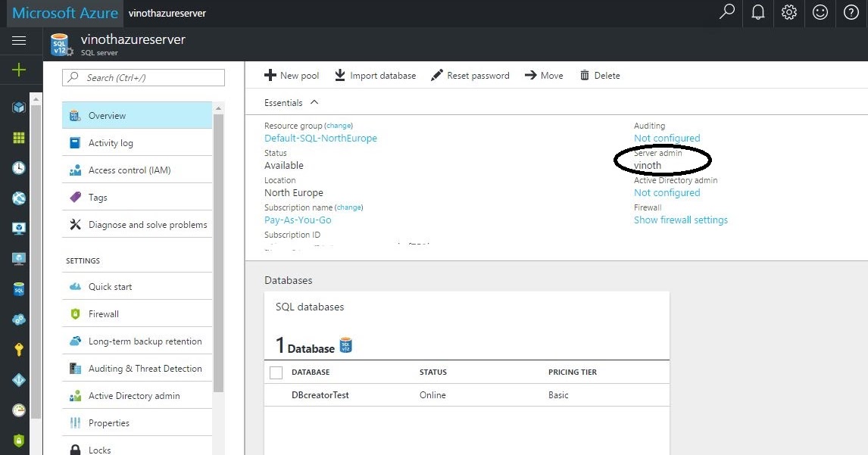Open help via the question mark icon
The image size is (868, 455).
pos(851,13)
